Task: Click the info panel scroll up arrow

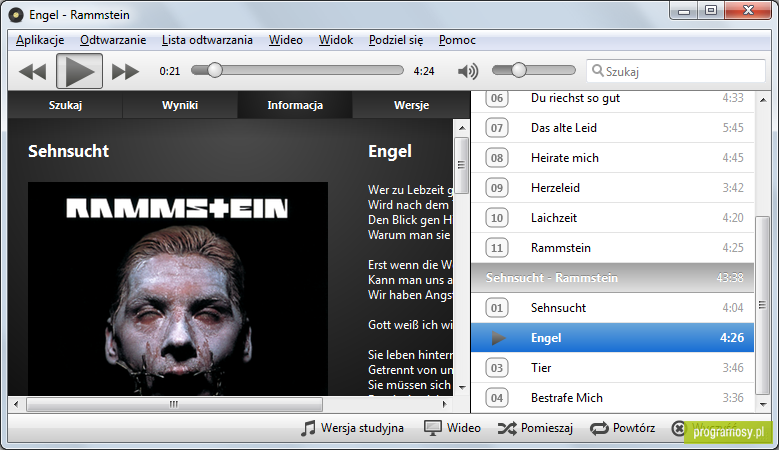Action: tap(462, 128)
